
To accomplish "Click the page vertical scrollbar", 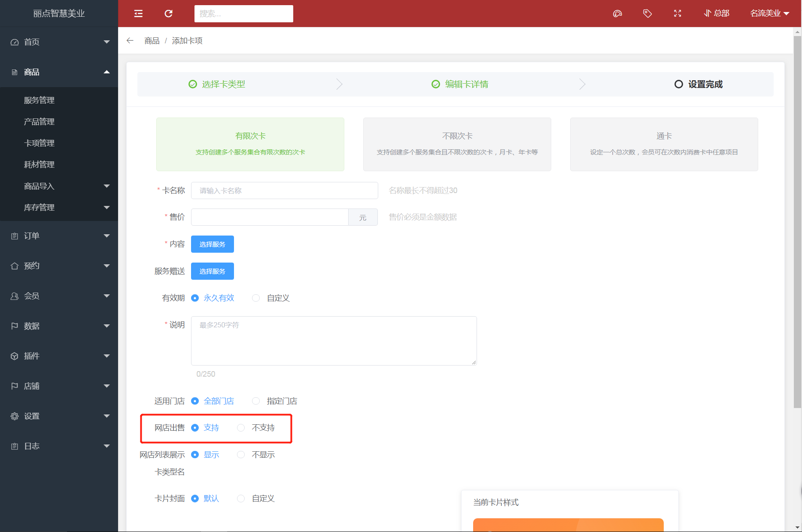I will (x=797, y=221).
